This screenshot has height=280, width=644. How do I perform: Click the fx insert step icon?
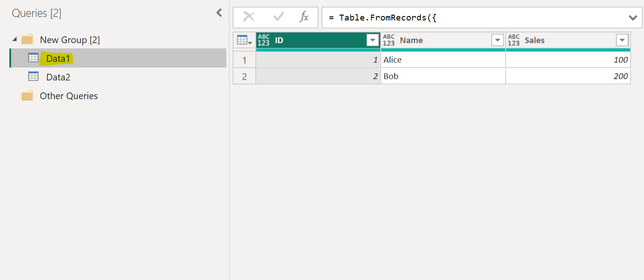pyautogui.click(x=304, y=17)
